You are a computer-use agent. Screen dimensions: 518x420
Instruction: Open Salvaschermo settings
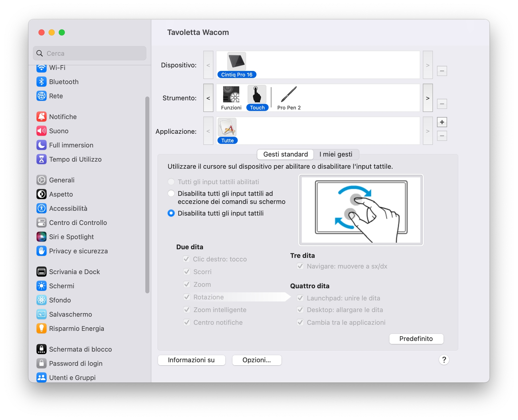pos(64,314)
